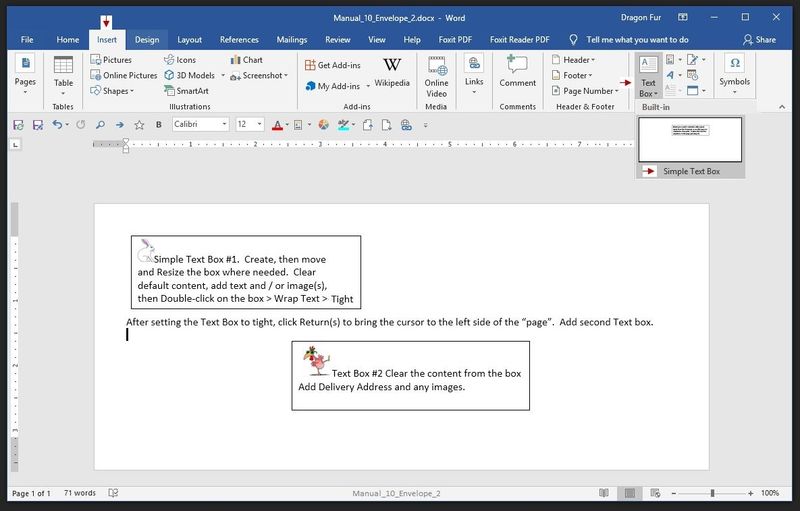The height and width of the screenshot is (511, 800).
Task: Click the Bold B toolbar icon
Action: 158,125
